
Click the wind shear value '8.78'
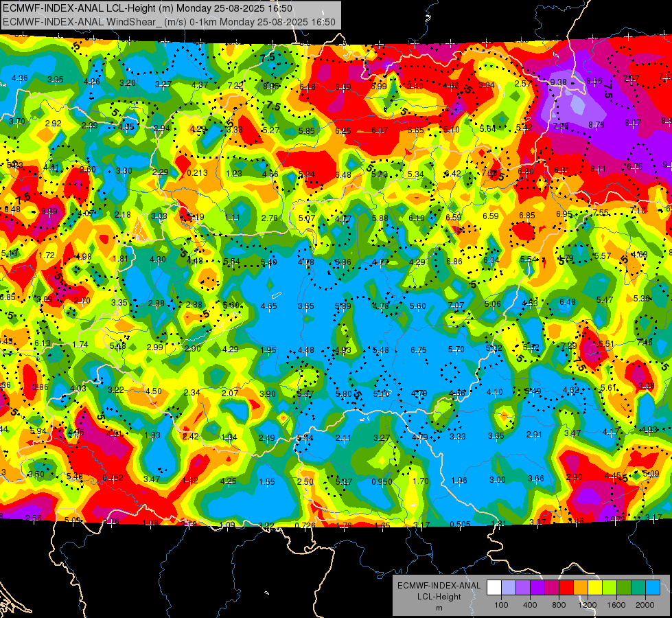click(x=596, y=125)
